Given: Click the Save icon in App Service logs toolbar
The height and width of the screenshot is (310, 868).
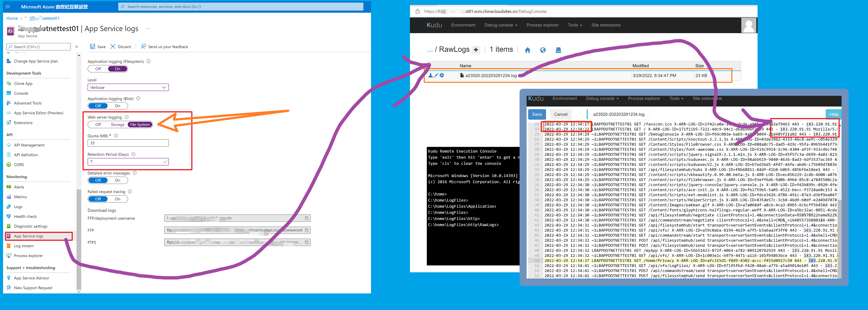Looking at the screenshot, I should (92, 47).
